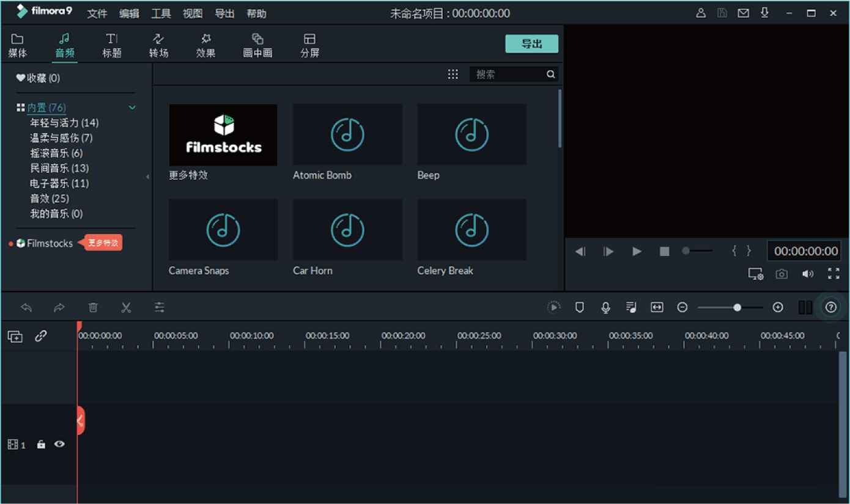Open preview display settings icon

point(756,274)
